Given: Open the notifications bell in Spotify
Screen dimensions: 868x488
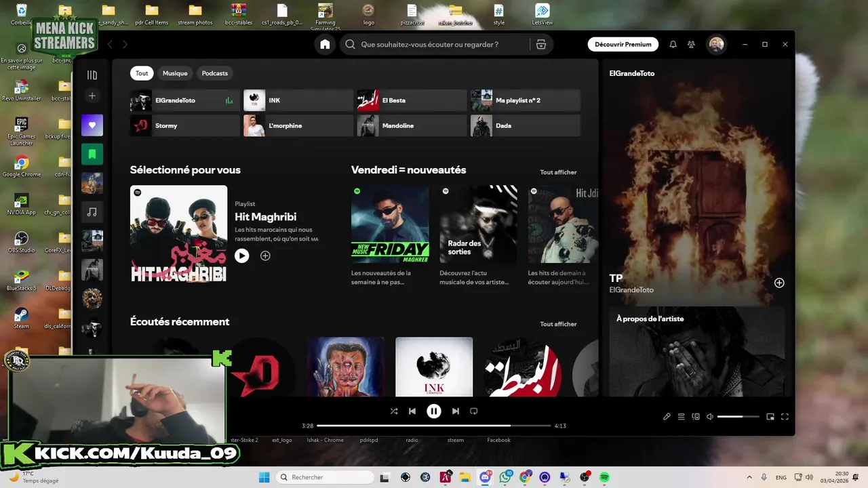Looking at the screenshot, I should click(673, 44).
